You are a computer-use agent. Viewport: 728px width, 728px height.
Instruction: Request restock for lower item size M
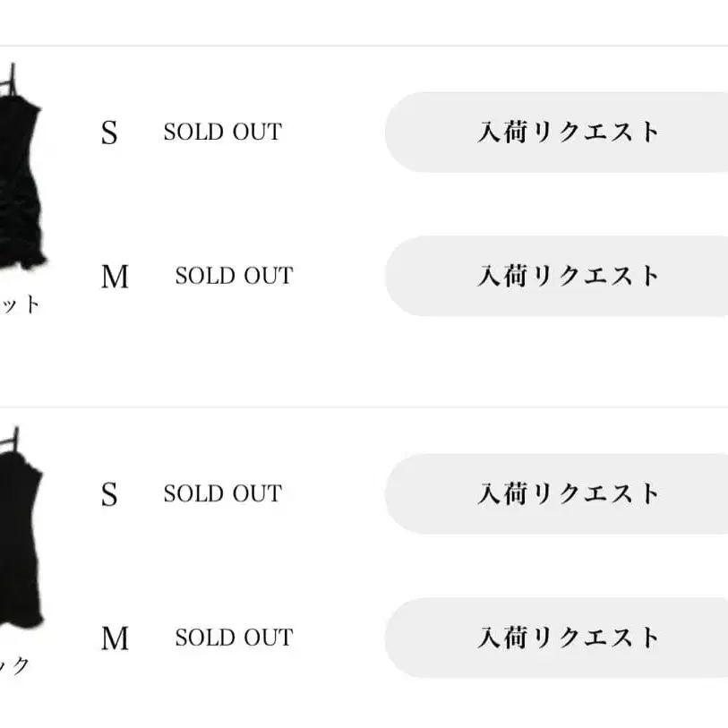(x=567, y=638)
